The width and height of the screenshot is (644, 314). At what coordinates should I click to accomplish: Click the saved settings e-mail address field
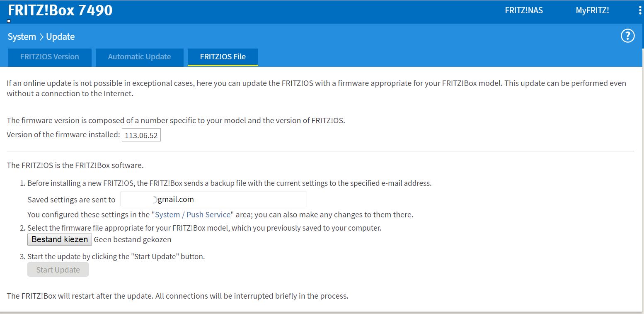coord(213,199)
